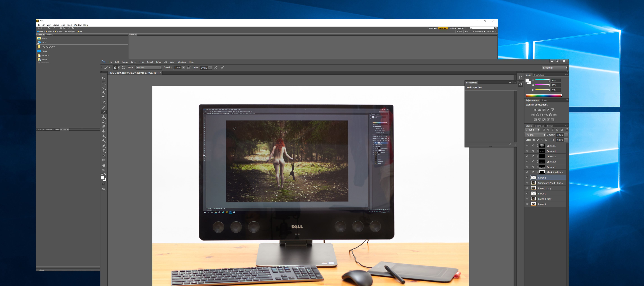This screenshot has height=286, width=644.
Task: Select the Zoom tool in the toolbar
Action: [104, 170]
